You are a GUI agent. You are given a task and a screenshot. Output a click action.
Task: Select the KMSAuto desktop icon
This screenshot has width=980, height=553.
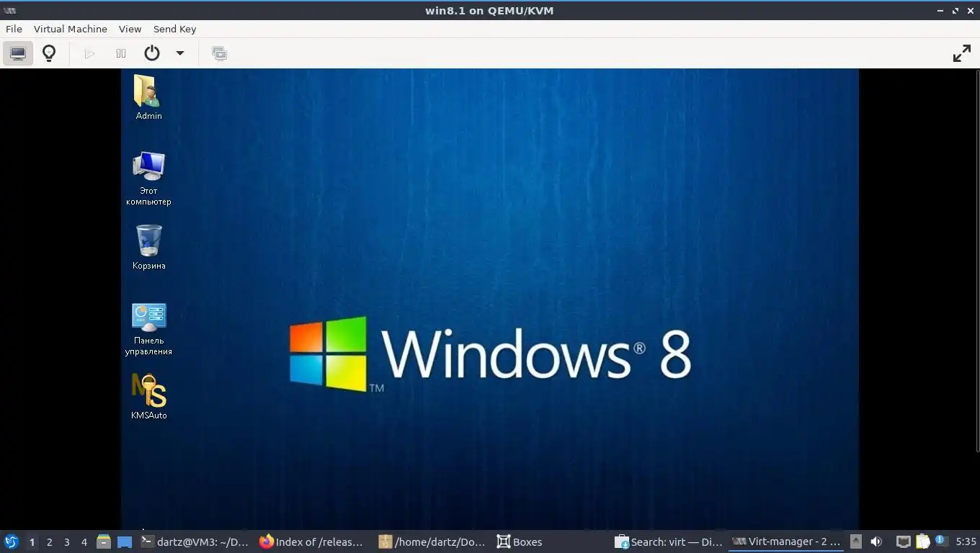(148, 396)
